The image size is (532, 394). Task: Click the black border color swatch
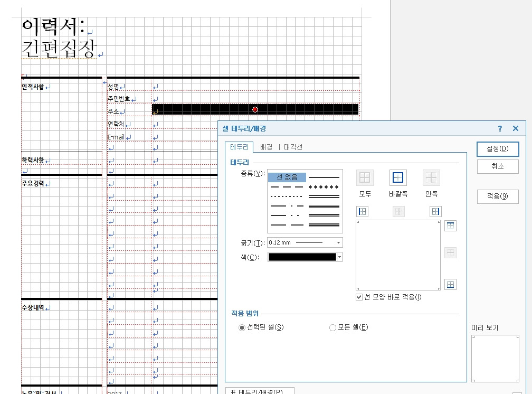pos(302,257)
